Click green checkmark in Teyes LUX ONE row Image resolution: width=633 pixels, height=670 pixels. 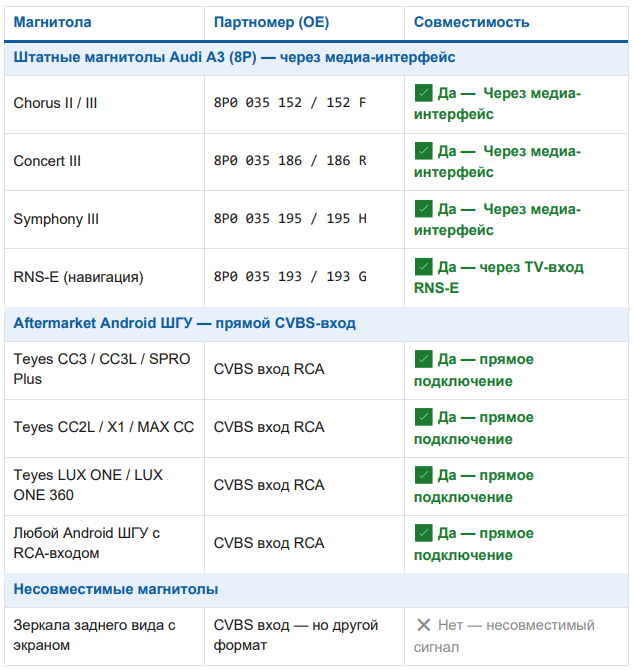point(424,475)
